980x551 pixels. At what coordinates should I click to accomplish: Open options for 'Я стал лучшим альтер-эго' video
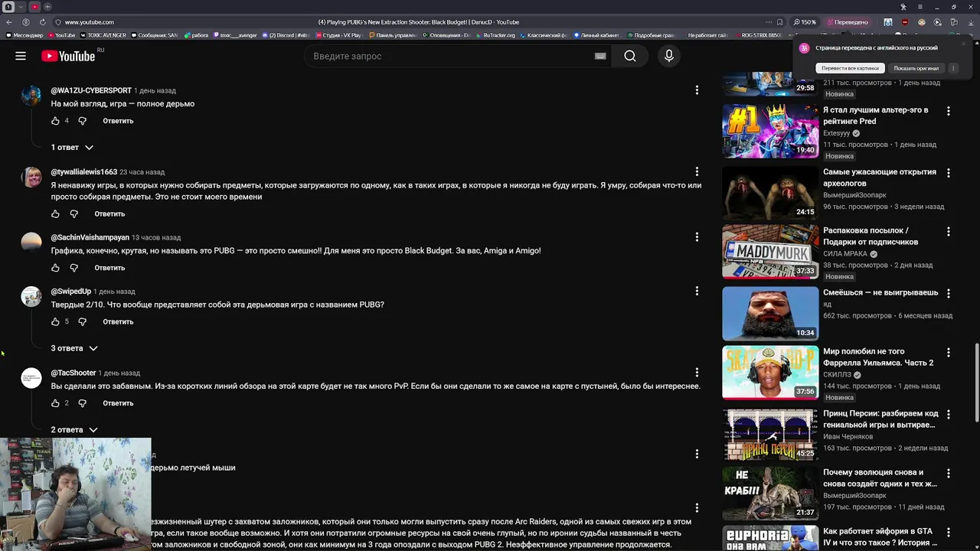pos(948,112)
